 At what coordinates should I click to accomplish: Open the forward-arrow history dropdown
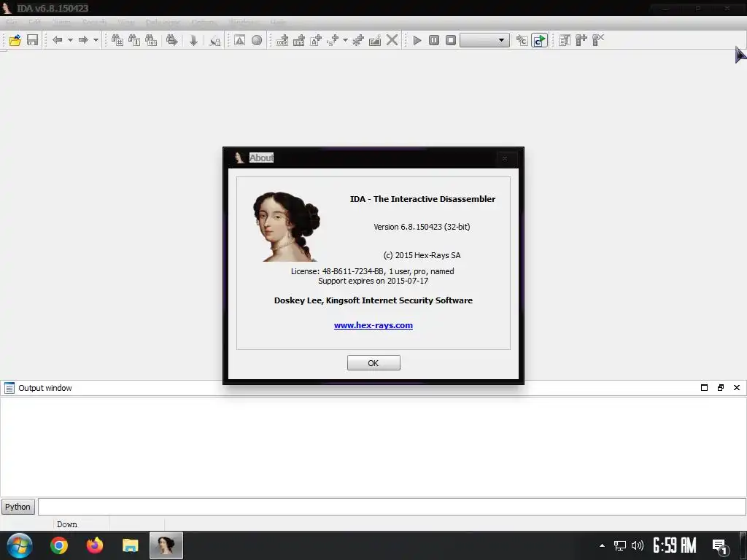(96, 40)
